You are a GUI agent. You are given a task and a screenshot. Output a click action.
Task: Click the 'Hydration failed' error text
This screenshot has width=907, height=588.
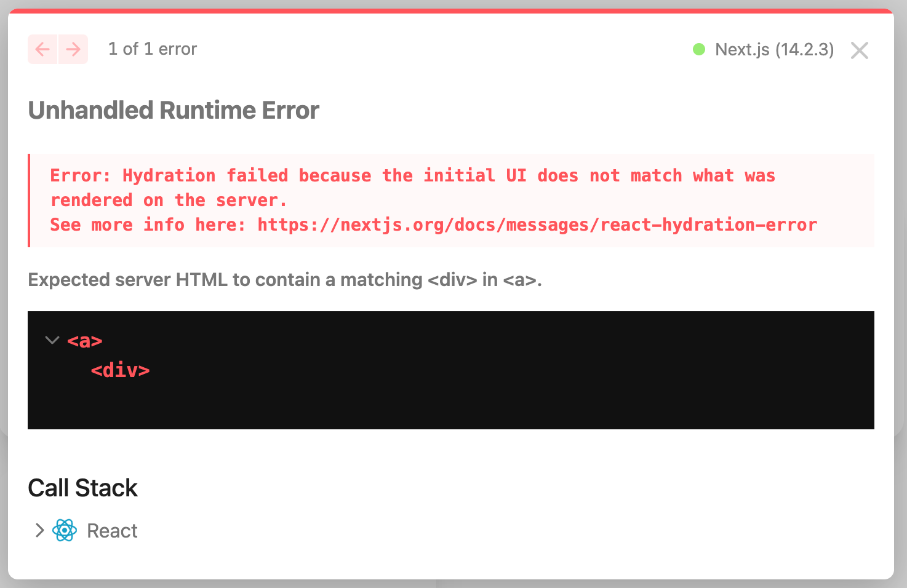(x=412, y=188)
